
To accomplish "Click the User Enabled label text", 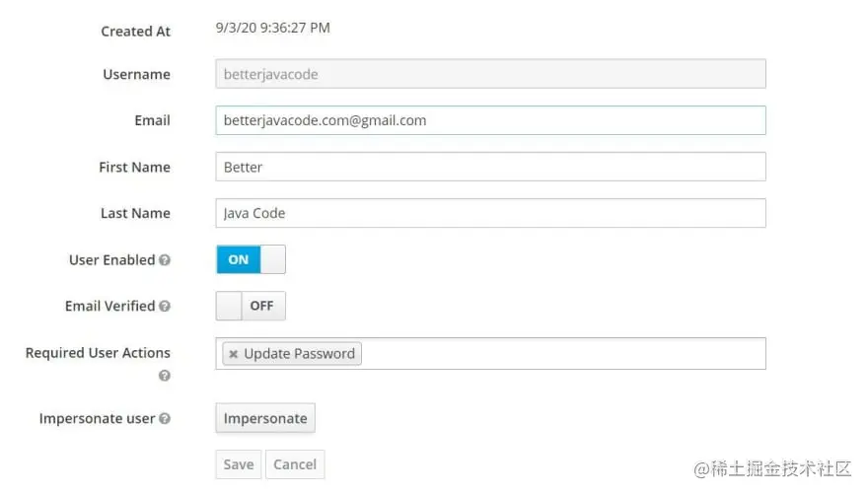I will tap(111, 259).
